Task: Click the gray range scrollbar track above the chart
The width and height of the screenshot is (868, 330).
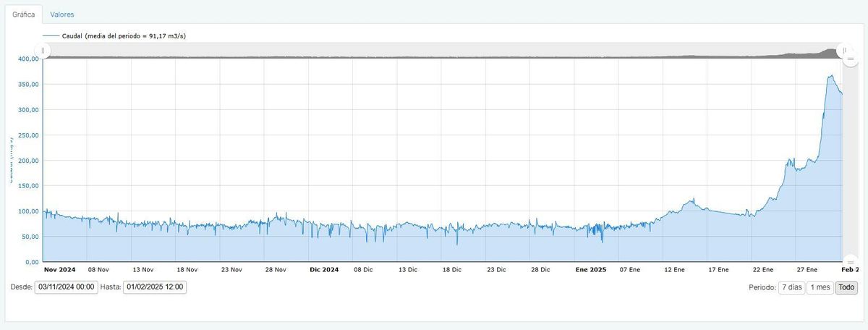Action: coord(434,50)
